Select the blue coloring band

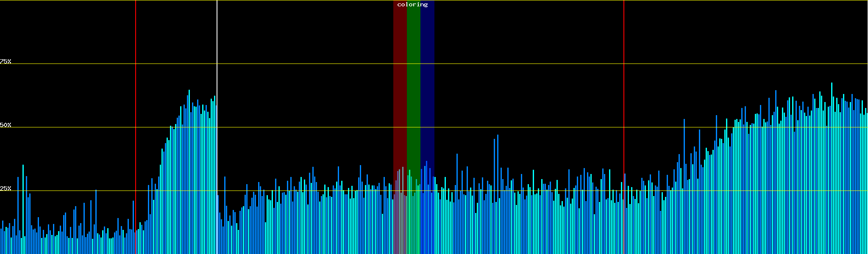[427, 85]
